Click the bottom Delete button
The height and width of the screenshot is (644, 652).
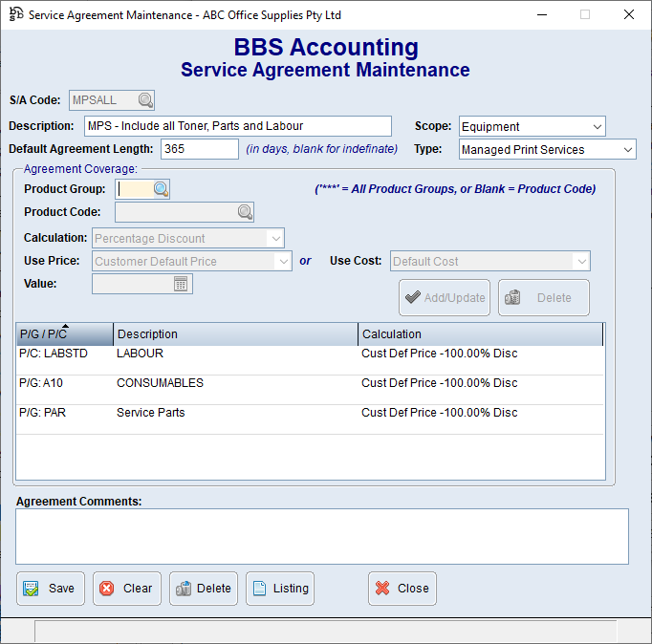(204, 589)
